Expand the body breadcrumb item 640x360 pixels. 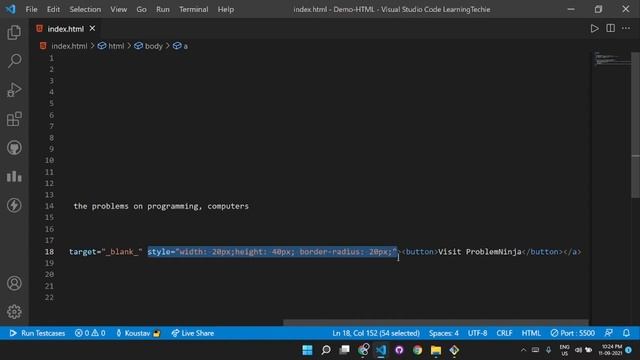click(149, 46)
